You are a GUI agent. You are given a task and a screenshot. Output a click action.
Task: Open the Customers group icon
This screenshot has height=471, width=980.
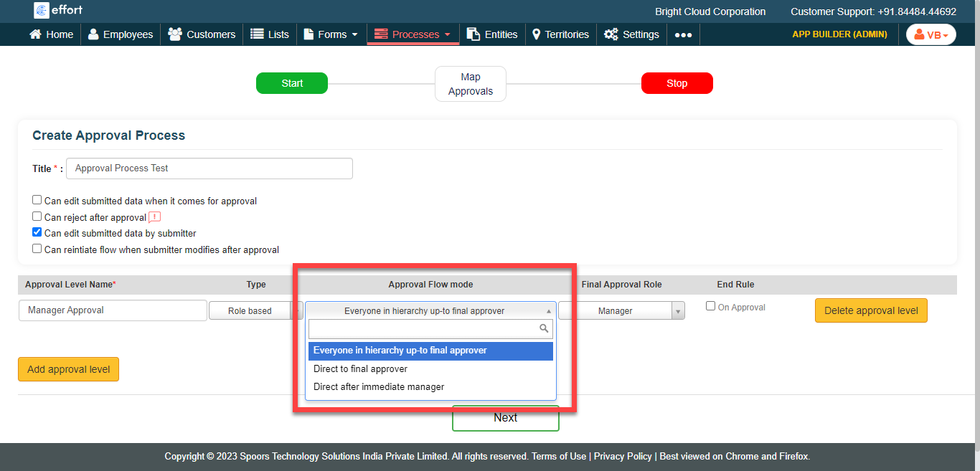pyautogui.click(x=174, y=34)
